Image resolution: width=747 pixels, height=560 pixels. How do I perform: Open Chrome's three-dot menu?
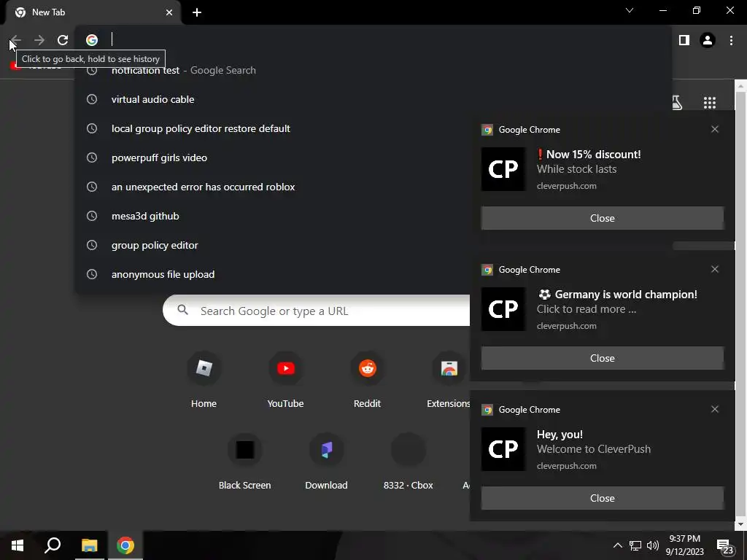(731, 40)
